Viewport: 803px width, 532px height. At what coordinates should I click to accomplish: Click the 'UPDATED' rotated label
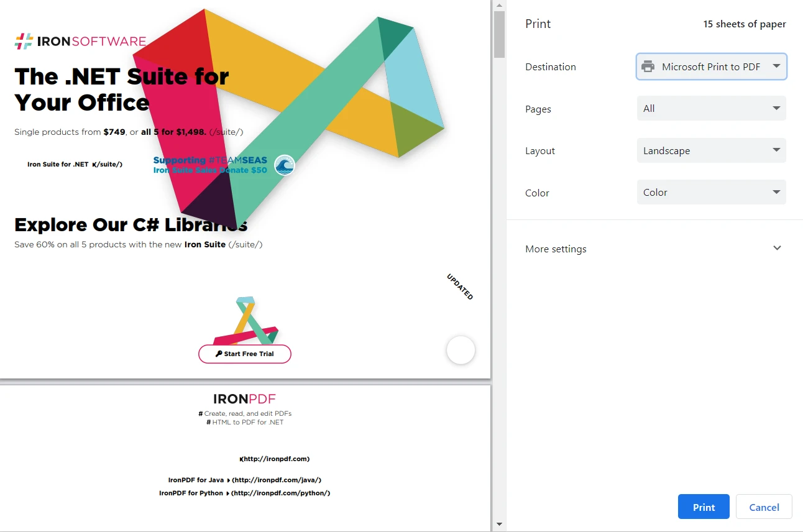[x=460, y=287]
